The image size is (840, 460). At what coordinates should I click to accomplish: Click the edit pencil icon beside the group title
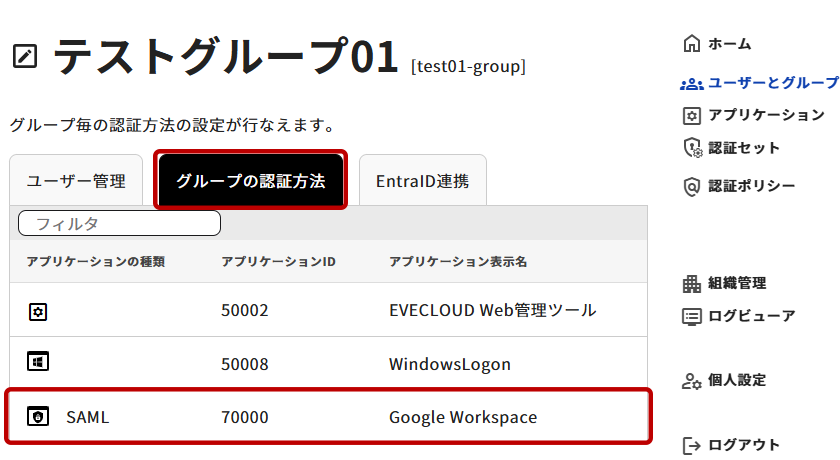click(25, 57)
